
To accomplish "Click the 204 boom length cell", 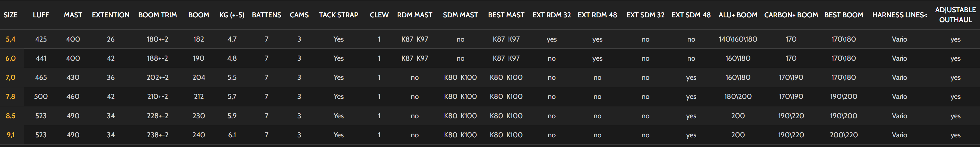I will coord(199,77).
